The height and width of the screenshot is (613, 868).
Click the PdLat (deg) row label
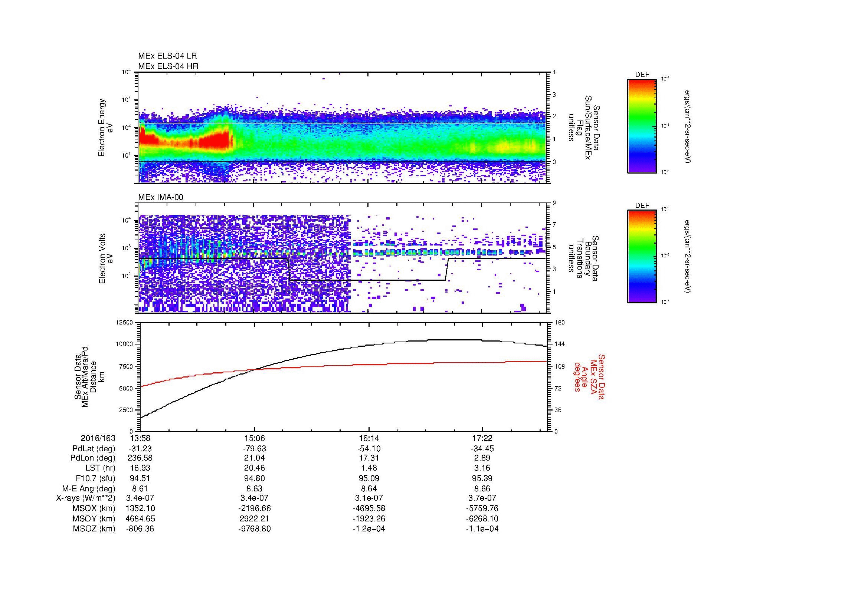(x=94, y=449)
